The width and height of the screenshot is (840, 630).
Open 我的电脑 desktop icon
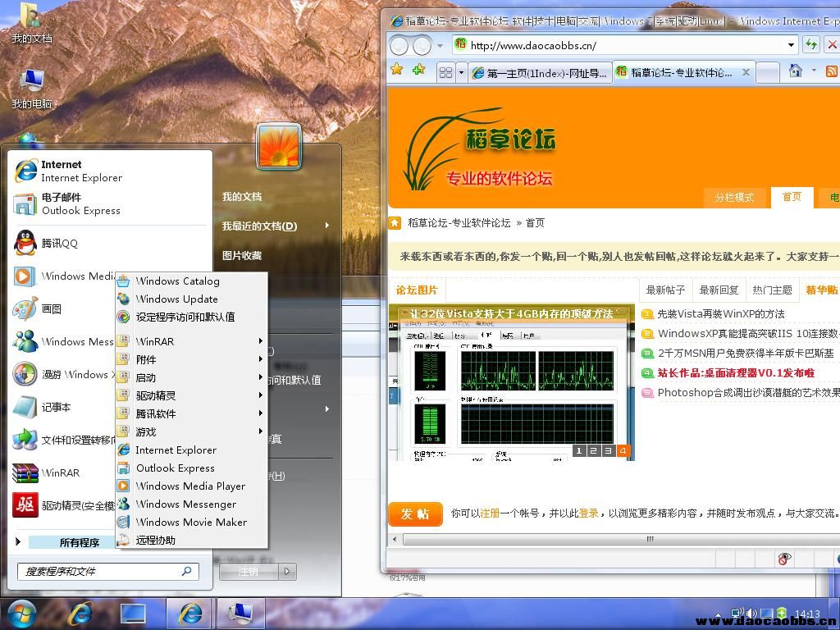point(31,89)
